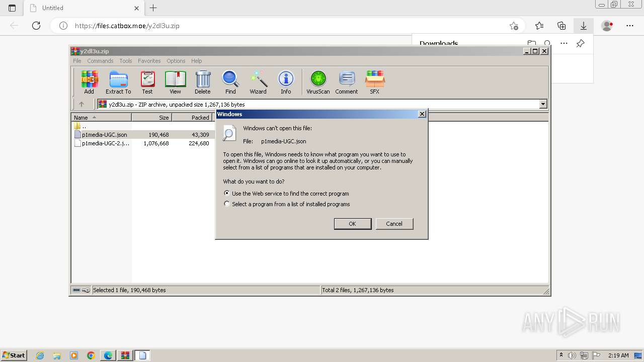Open the Extract To tool

point(118,82)
